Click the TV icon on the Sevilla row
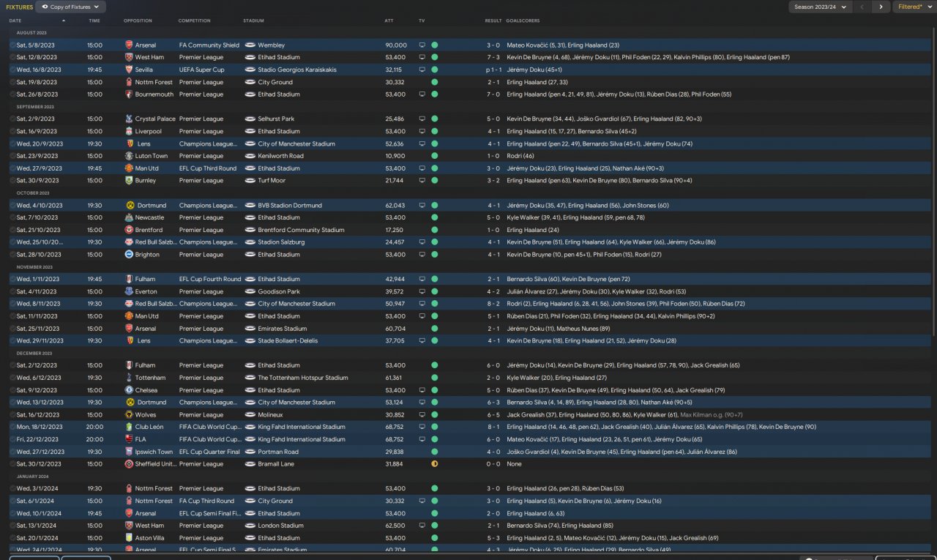Image resolution: width=937 pixels, height=560 pixels. click(x=422, y=70)
